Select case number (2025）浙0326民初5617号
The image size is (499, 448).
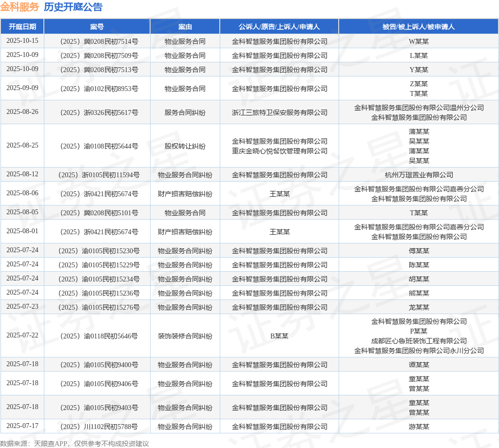pyautogui.click(x=99, y=112)
